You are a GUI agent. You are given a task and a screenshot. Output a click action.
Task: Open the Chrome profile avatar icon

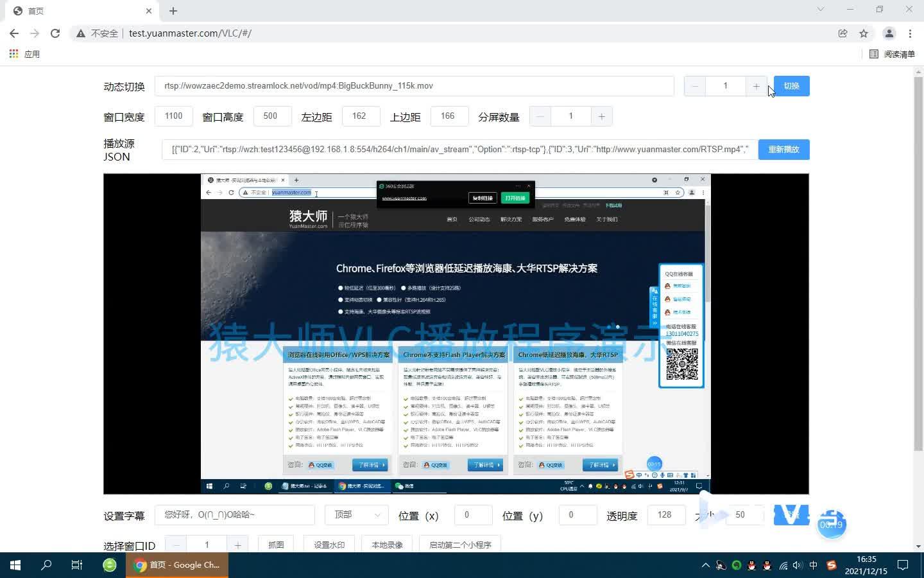point(889,33)
